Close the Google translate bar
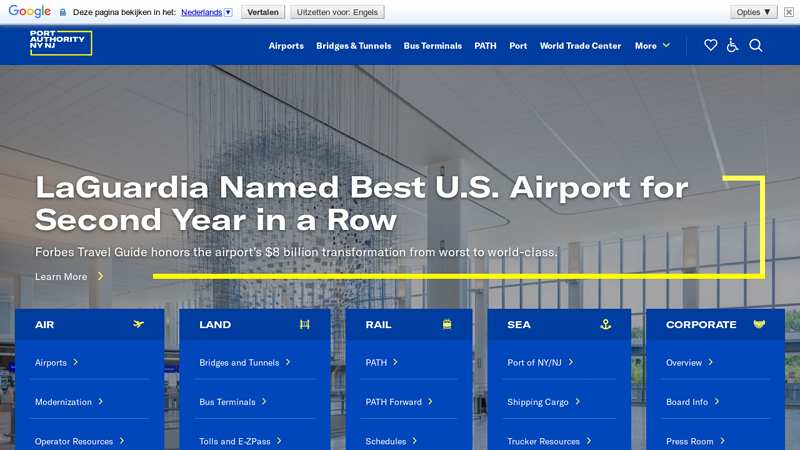The image size is (800, 450). (789, 12)
